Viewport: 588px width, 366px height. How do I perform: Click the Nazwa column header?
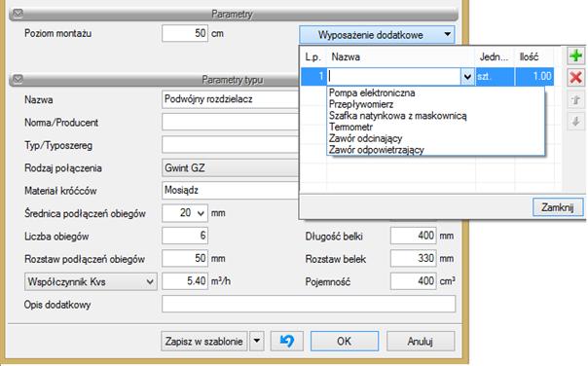401,57
